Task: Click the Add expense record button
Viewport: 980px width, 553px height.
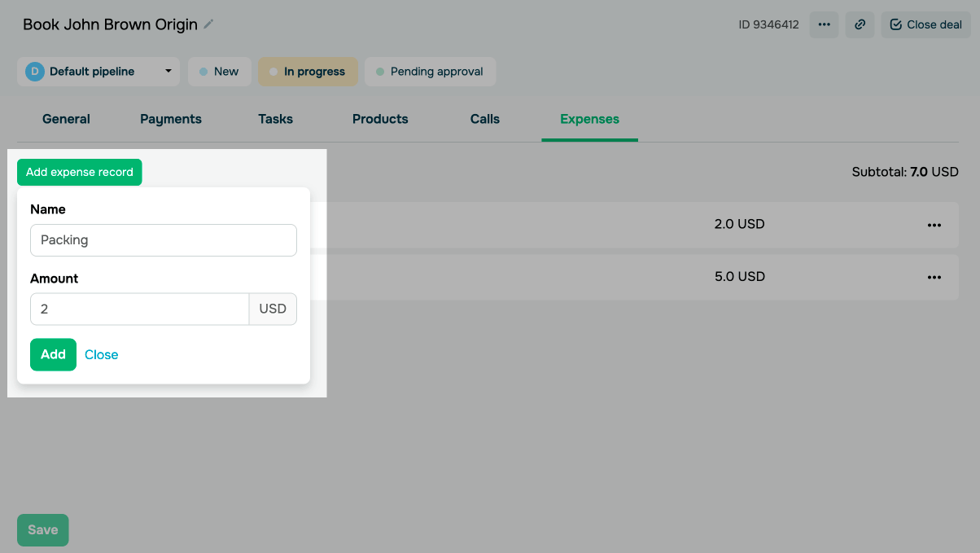Action: click(x=80, y=172)
